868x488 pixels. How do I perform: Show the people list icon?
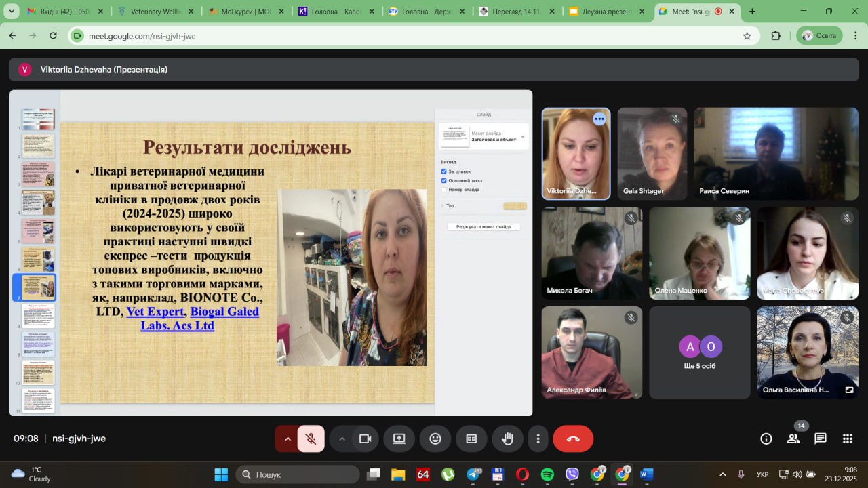(x=793, y=439)
